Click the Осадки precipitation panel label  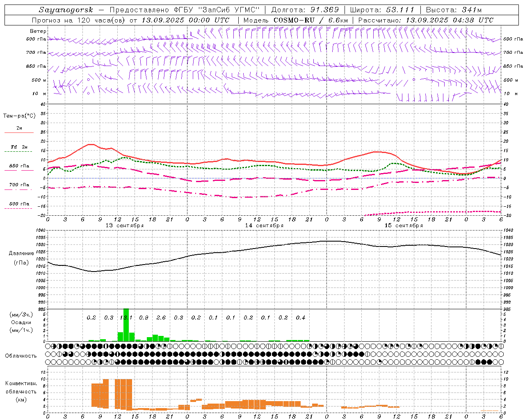21,322
